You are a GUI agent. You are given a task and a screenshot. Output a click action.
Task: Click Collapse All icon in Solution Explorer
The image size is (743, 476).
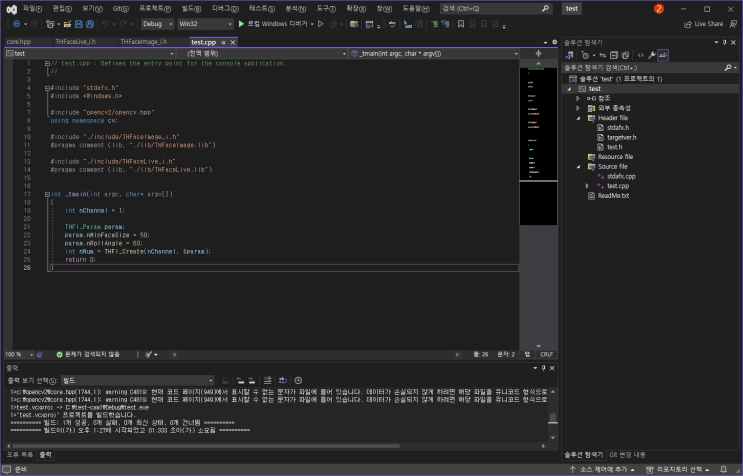pyautogui.click(x=614, y=54)
